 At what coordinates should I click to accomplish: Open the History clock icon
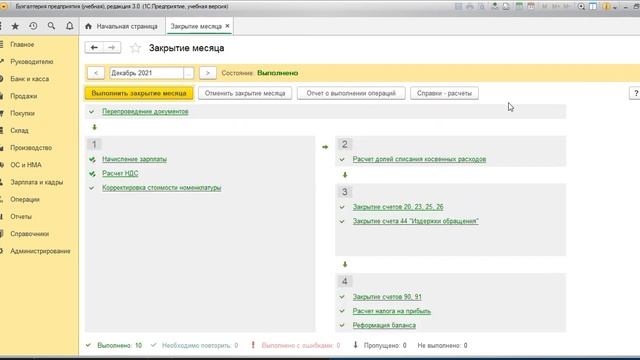pyautogui.click(x=33, y=26)
